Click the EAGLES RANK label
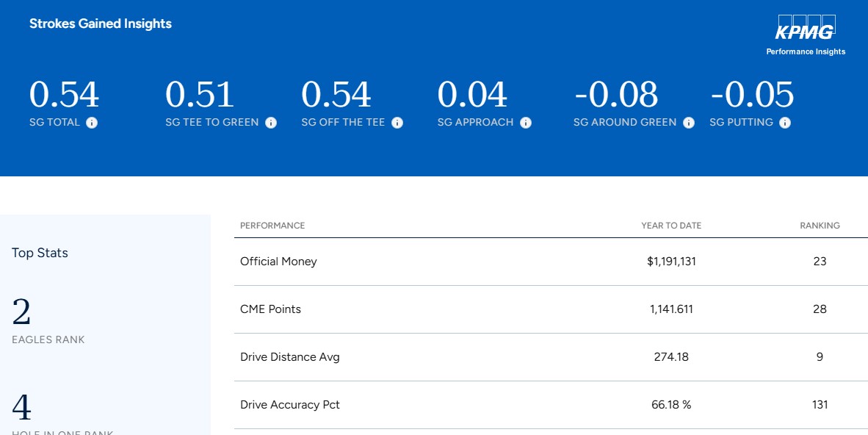 point(48,339)
